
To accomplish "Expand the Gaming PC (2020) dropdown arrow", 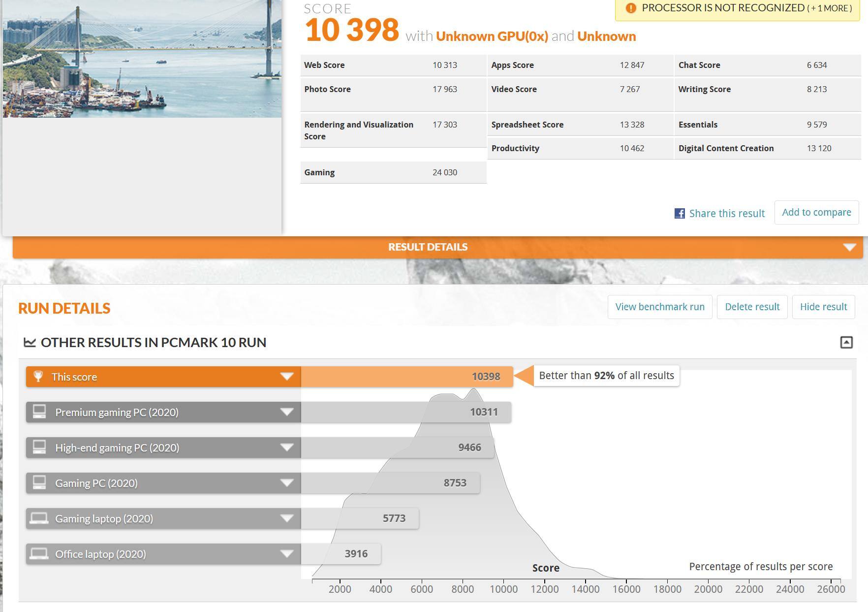I will [x=287, y=483].
